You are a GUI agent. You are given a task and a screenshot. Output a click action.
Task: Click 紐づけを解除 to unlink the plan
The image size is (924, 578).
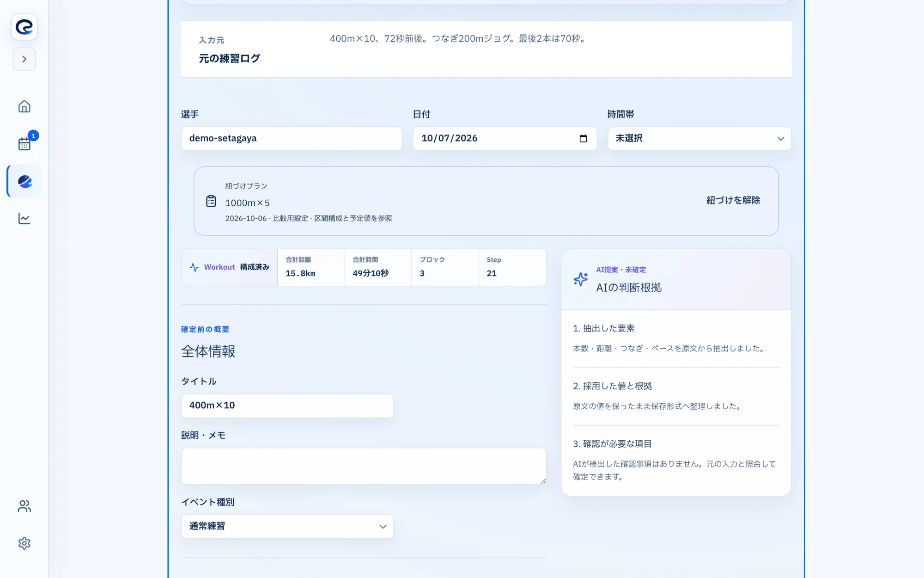733,200
